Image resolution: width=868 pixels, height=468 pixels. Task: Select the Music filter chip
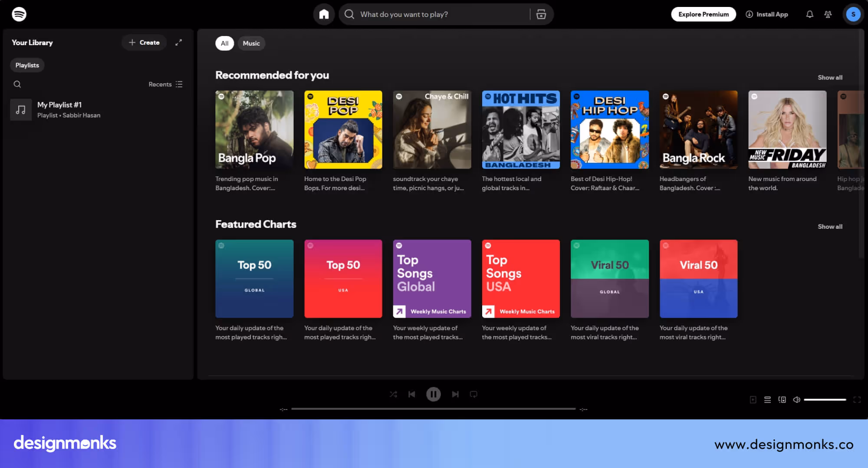click(251, 43)
